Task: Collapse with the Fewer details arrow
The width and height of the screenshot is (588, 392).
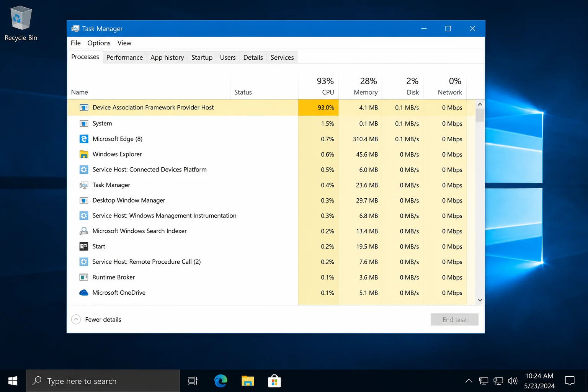Action: pyautogui.click(x=76, y=319)
